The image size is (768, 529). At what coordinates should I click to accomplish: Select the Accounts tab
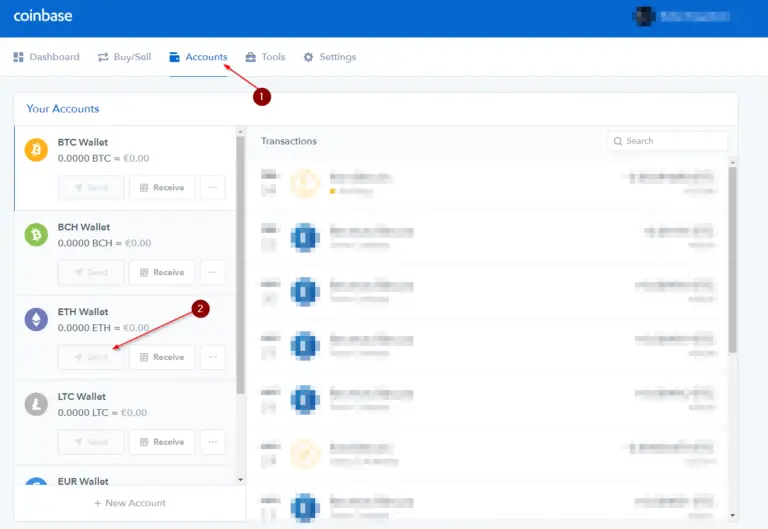click(198, 57)
